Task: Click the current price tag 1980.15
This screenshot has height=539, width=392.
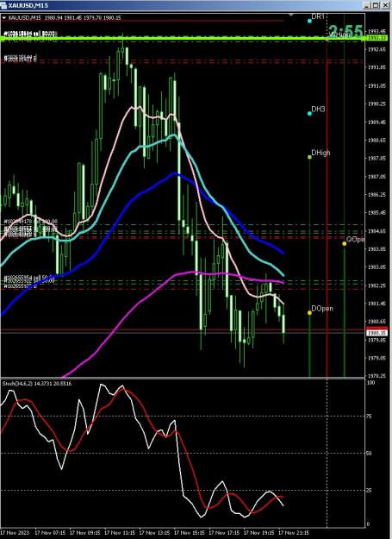Action: coord(376,333)
